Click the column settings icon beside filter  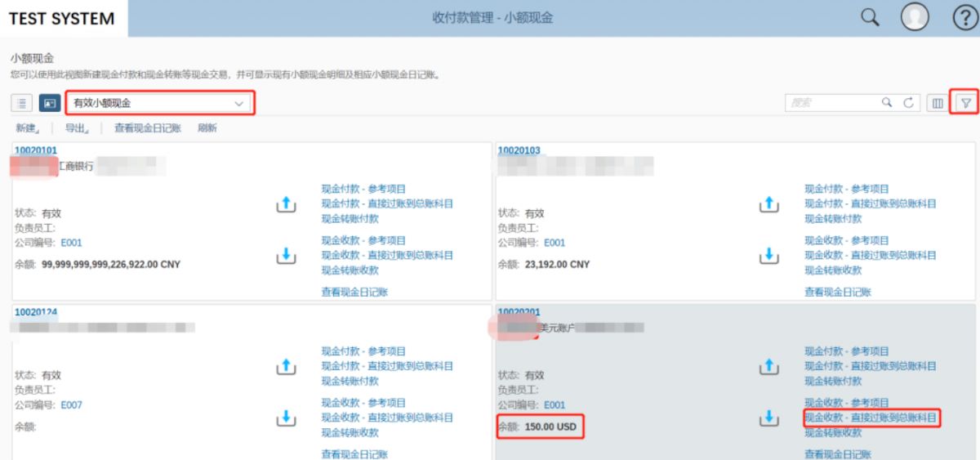tap(938, 103)
